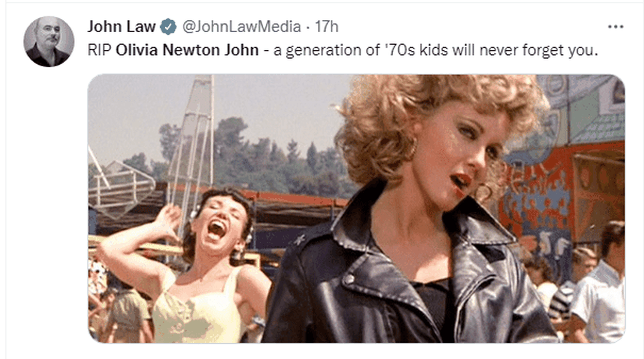The width and height of the screenshot is (644, 359).
Task: Open the attached Grease movie image
Action: [356, 208]
